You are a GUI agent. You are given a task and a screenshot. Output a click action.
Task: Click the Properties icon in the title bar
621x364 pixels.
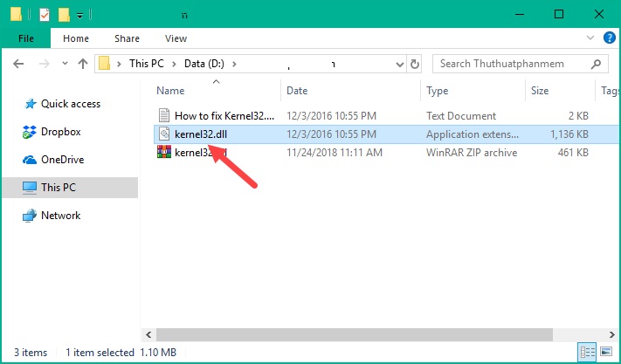45,15
